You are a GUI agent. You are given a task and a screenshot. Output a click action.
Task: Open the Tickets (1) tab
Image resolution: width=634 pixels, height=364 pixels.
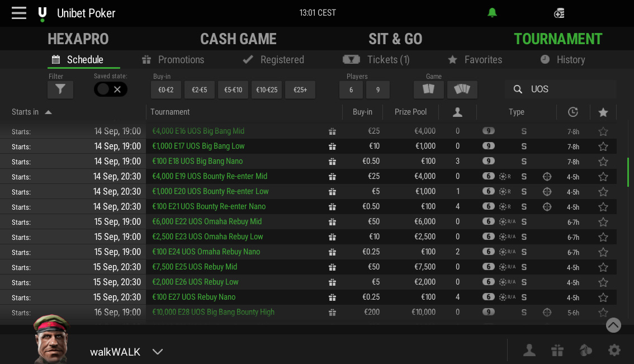(x=376, y=60)
